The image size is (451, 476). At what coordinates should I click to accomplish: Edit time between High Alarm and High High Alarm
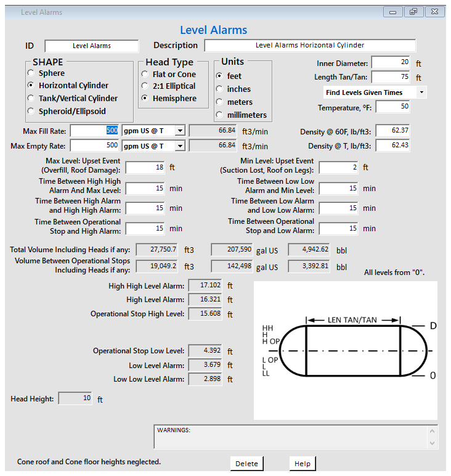pyautogui.click(x=145, y=208)
